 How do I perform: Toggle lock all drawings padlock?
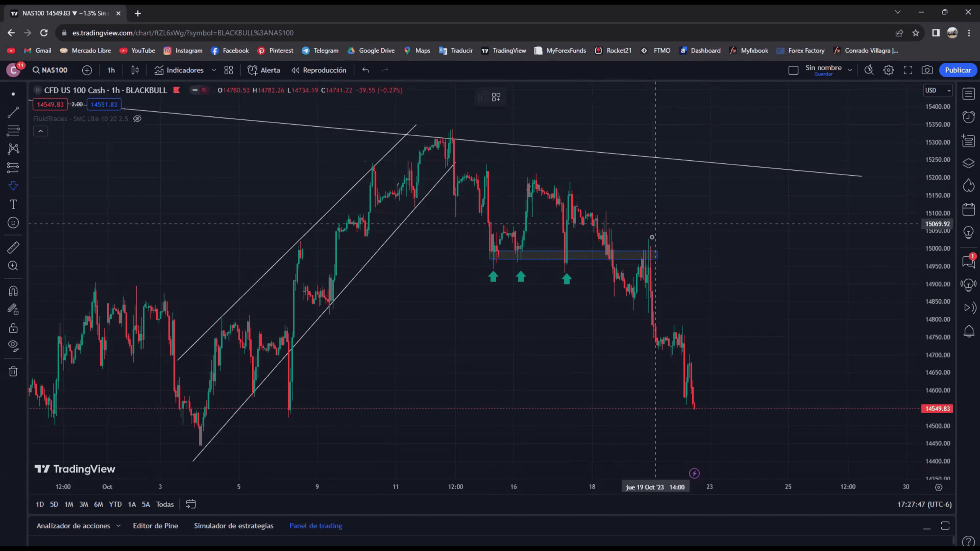[13, 328]
